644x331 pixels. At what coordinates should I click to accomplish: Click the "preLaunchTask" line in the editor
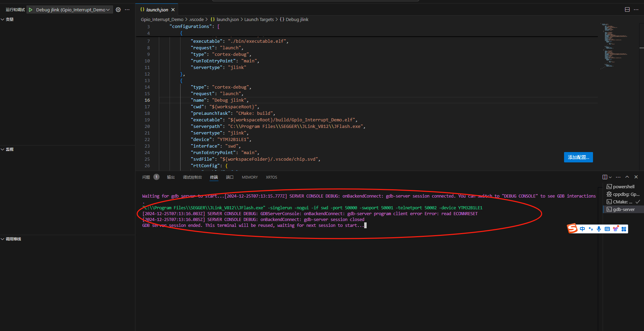[233, 113]
